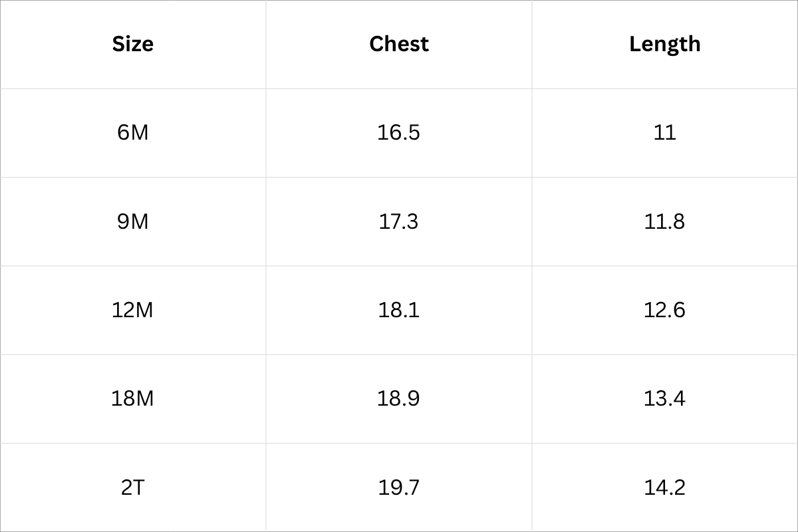Click the 9M size cell
The width and height of the screenshot is (798, 532).
133,221
